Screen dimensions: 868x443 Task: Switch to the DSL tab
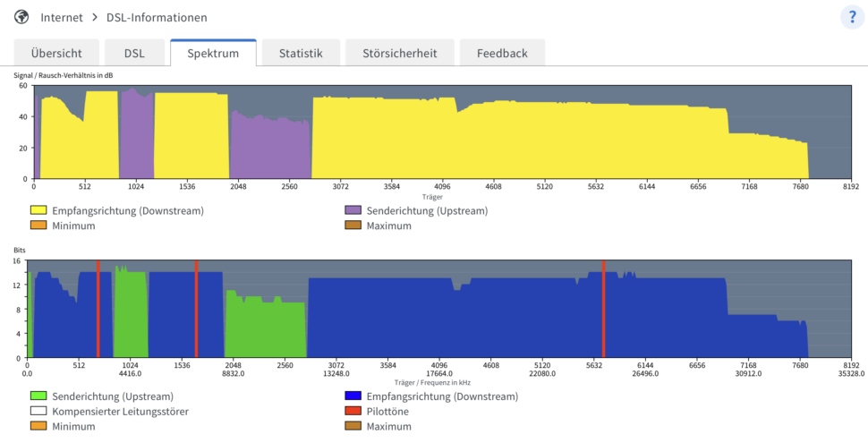coord(134,53)
